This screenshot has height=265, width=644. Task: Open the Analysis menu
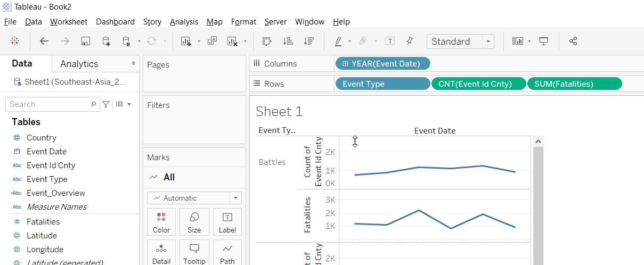(x=184, y=22)
